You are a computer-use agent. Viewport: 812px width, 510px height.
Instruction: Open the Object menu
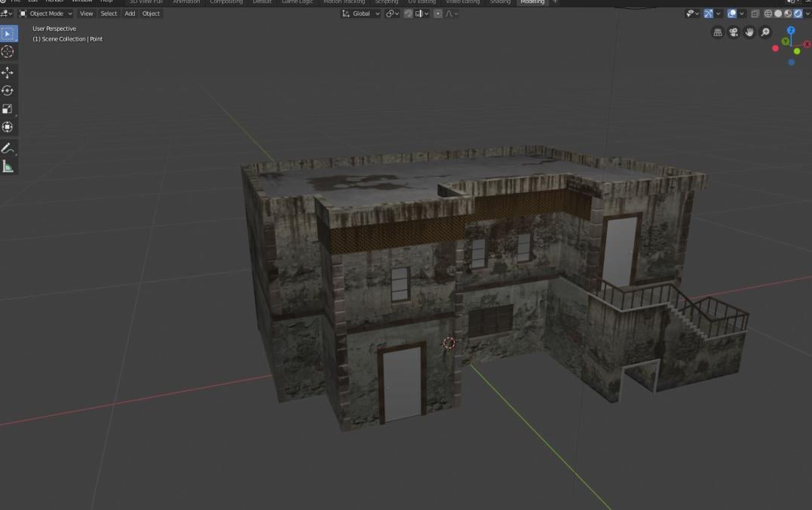pyautogui.click(x=152, y=14)
